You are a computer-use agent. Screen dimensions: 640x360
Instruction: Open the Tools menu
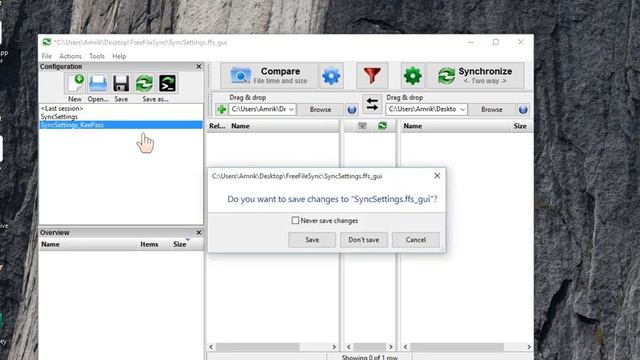point(97,56)
